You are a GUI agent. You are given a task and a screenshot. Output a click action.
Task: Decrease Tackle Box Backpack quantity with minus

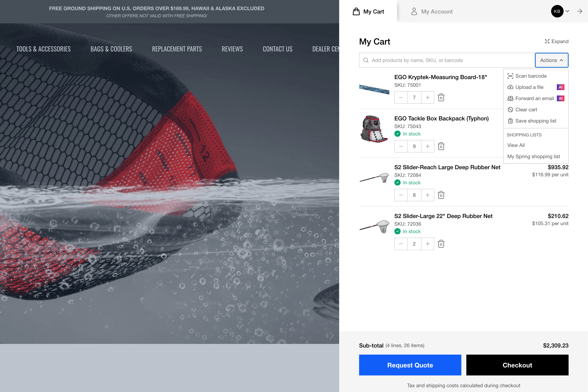click(401, 146)
